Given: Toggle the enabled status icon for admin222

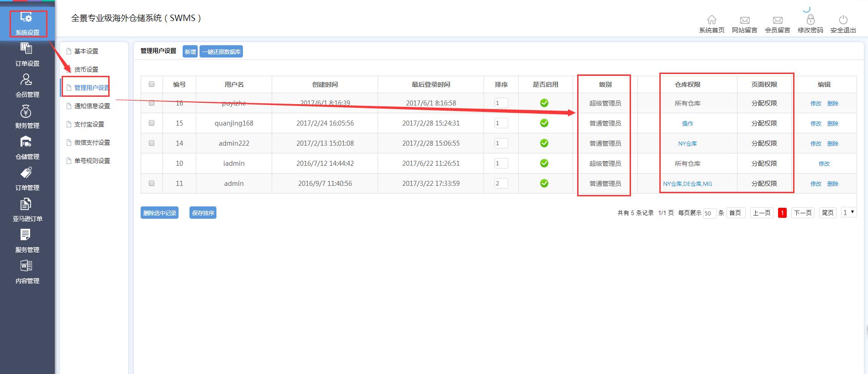Looking at the screenshot, I should click(x=544, y=143).
